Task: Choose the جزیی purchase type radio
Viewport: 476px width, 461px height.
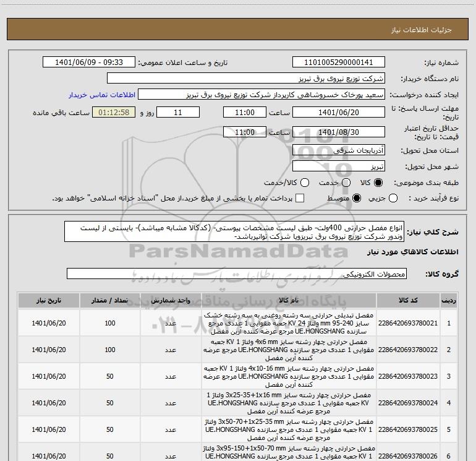Action: [393, 198]
